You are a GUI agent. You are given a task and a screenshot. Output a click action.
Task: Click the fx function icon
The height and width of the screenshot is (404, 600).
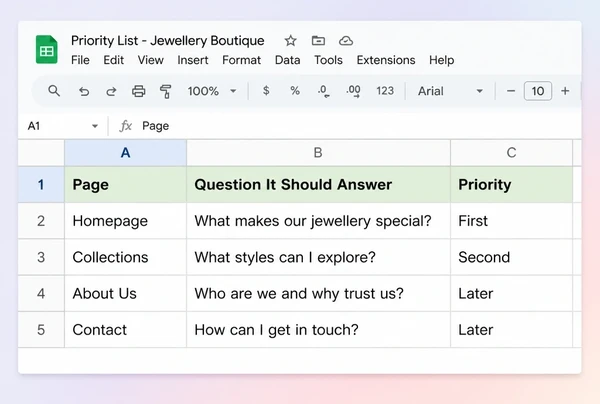pos(126,126)
